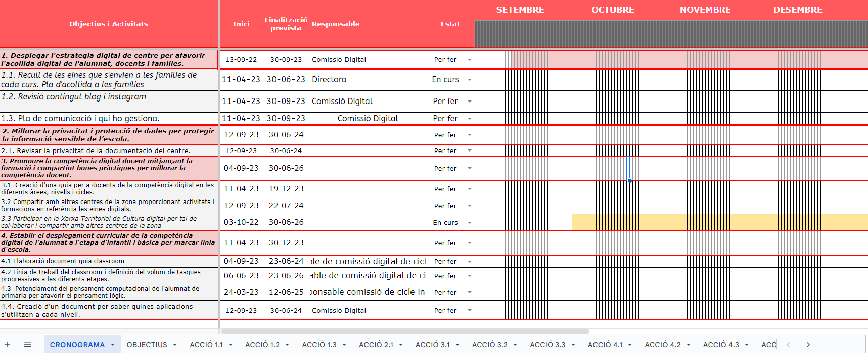Open Estat dropdown in activity 3.3 row
868x353 pixels.
coord(469,223)
